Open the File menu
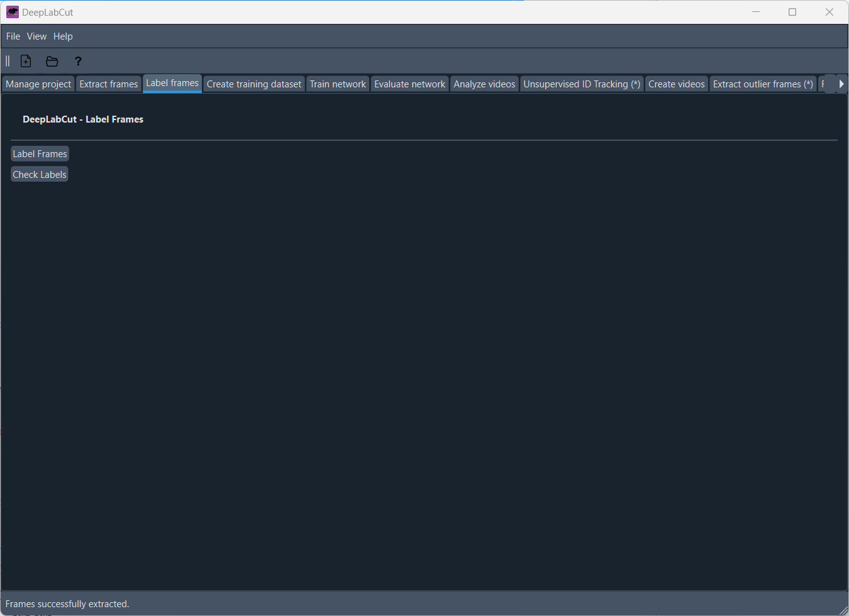This screenshot has height=616, width=849. click(13, 36)
